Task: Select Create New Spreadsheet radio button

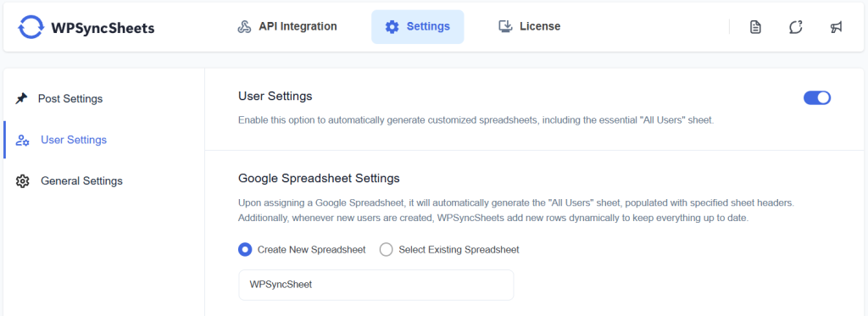Action: pos(245,250)
